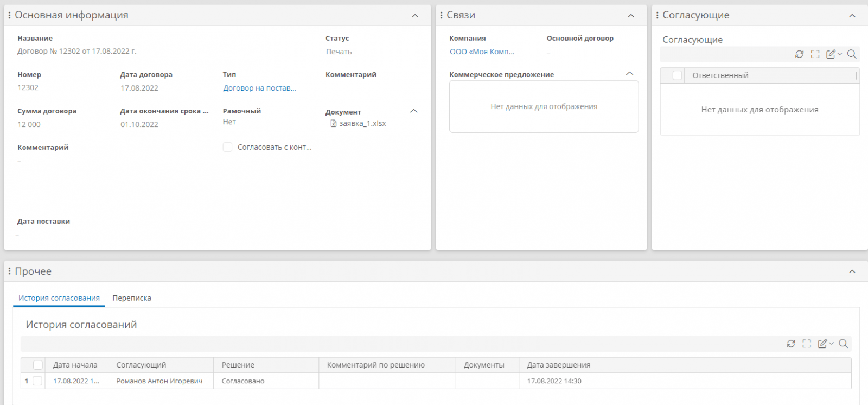
Task: Select the История согласования tab
Action: pos(59,298)
